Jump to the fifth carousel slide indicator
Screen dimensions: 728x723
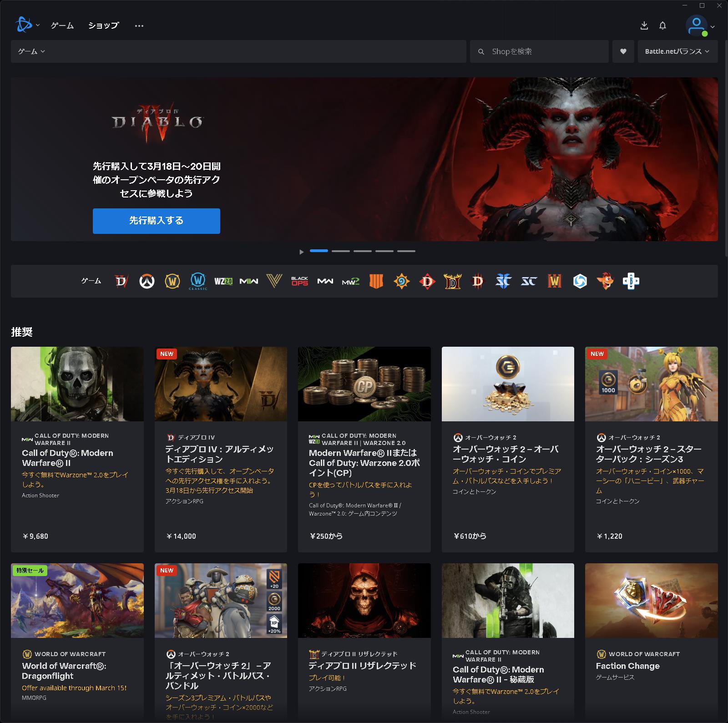(406, 251)
